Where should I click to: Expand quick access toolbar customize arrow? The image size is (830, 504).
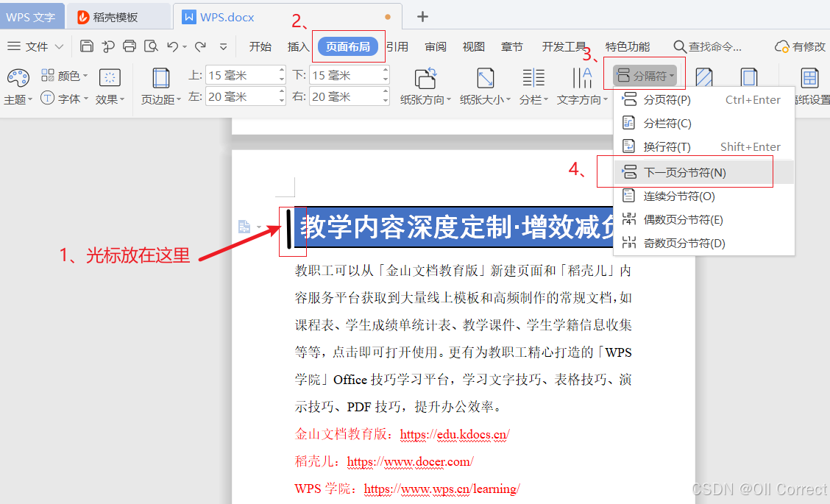(224, 46)
